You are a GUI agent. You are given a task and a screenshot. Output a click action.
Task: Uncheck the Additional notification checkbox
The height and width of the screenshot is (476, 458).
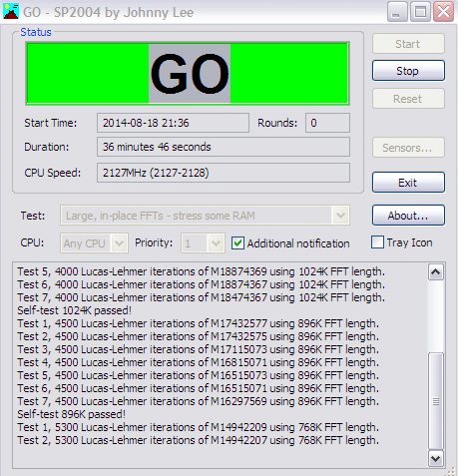pyautogui.click(x=237, y=243)
